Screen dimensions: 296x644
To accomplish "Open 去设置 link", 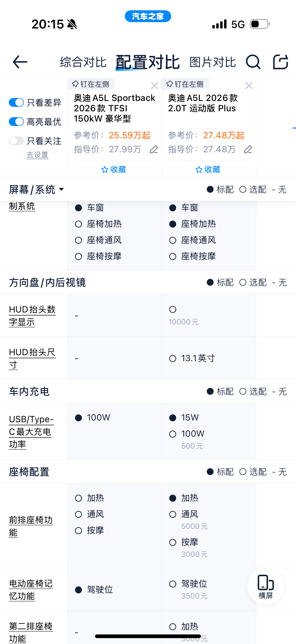I will click(x=38, y=155).
